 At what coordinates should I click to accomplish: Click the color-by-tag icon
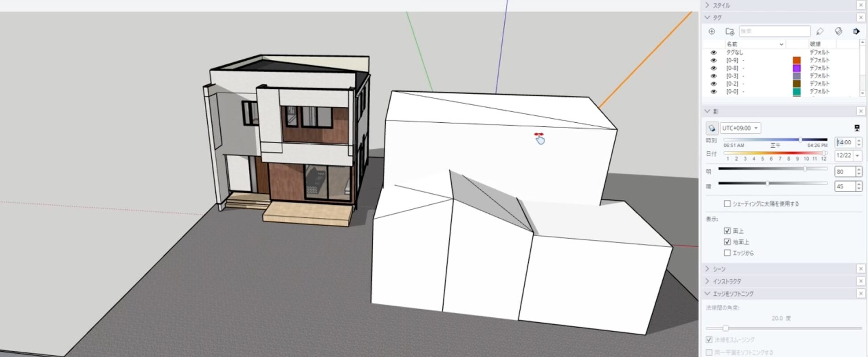pos(838,31)
